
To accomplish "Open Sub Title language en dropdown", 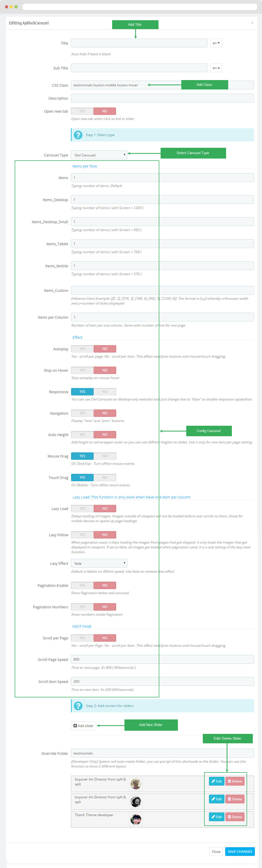I will (x=216, y=68).
